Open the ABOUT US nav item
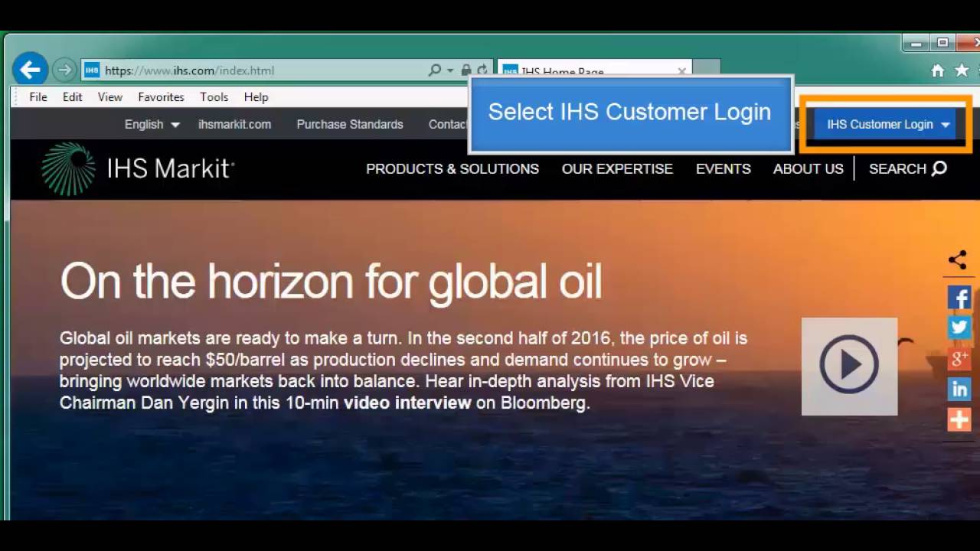This screenshot has width=980, height=551. [808, 168]
